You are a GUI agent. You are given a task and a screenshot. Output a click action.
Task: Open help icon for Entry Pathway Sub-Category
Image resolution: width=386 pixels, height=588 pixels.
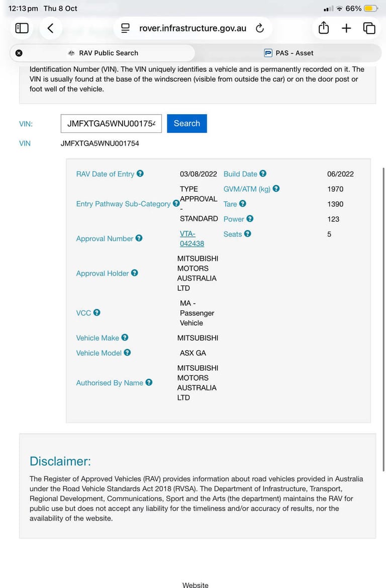coord(176,203)
